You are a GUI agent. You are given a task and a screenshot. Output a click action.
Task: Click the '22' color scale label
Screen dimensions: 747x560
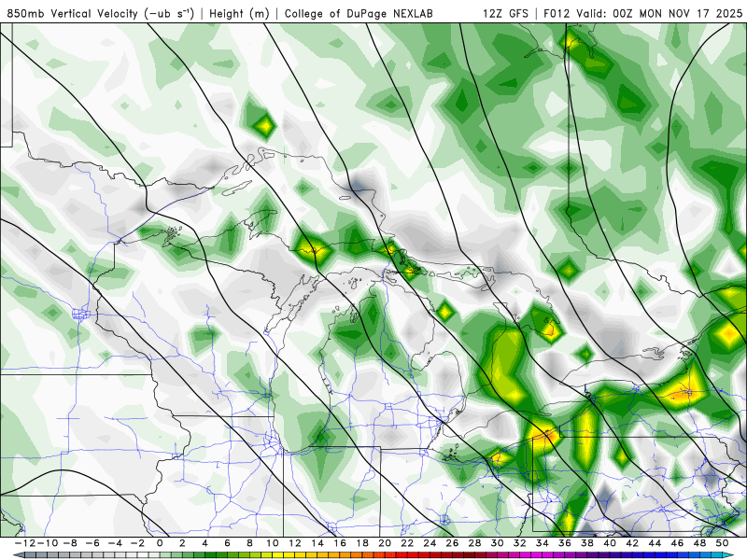pos(407,543)
